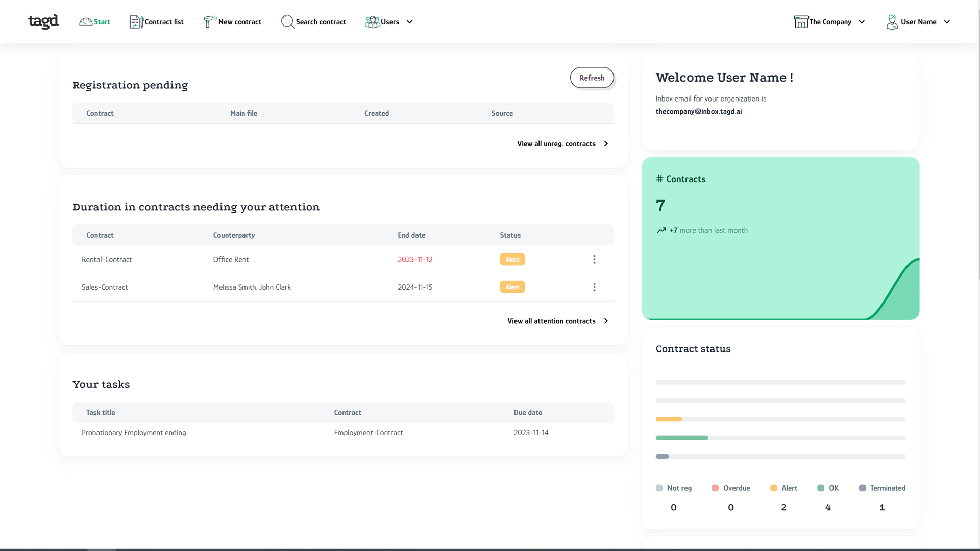Click the green OK status progress bar
Viewport: 980px width, 551px height.
(681, 438)
